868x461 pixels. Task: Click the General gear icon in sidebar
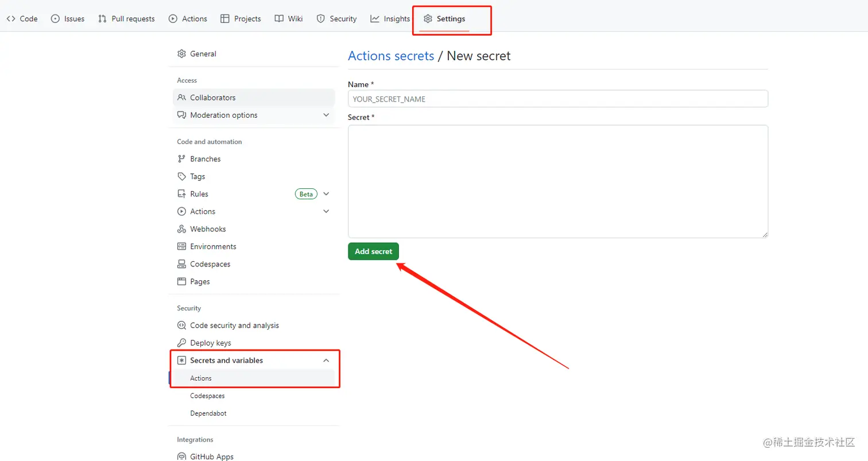[x=181, y=53]
